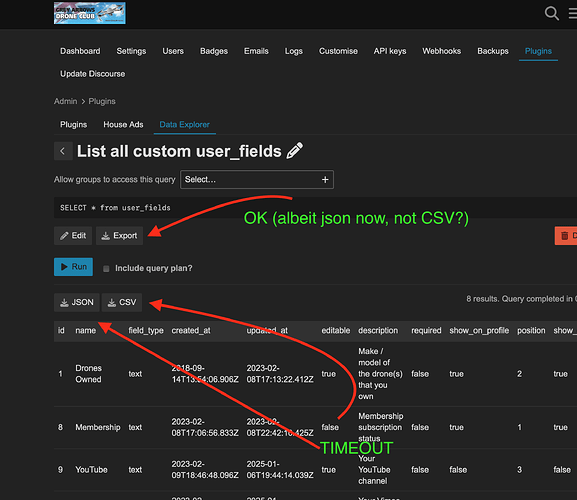Click the pencil icon beside the query title
577x500 pixels.
coord(295,151)
